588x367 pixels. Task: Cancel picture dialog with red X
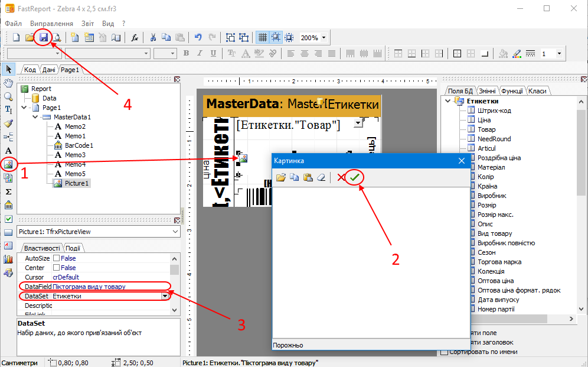click(x=341, y=177)
